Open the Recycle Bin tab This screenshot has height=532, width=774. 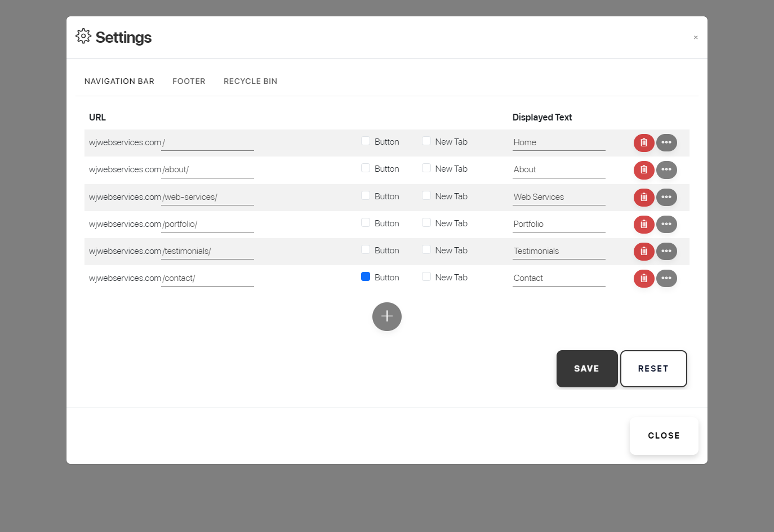tap(251, 81)
